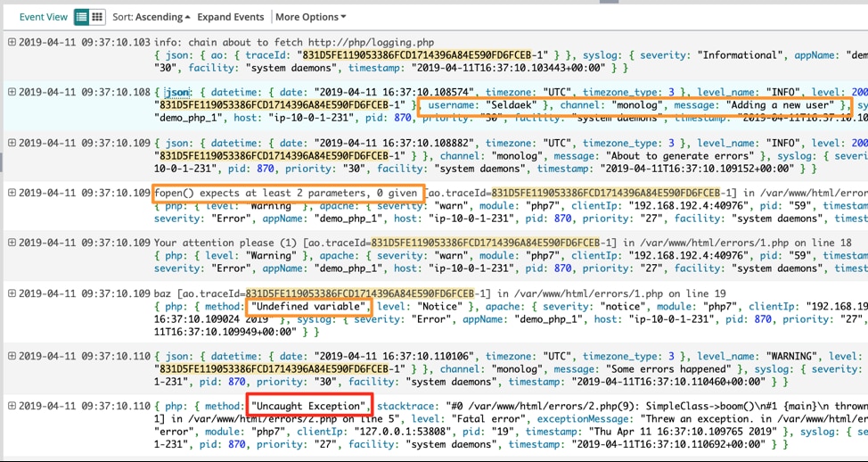Expand the 'Some errors happened' event
This screenshot has width=868, height=462.
point(12,356)
